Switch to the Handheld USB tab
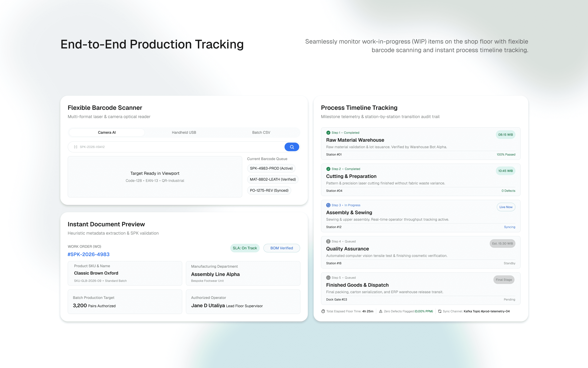 [x=184, y=132]
